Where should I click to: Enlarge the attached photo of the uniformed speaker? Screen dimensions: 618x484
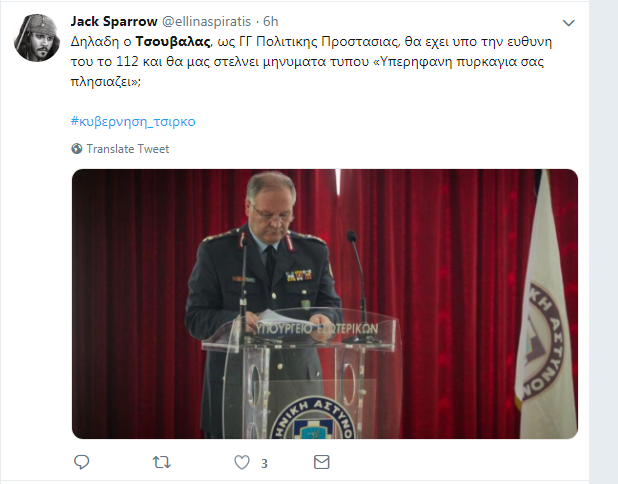[x=325, y=304]
